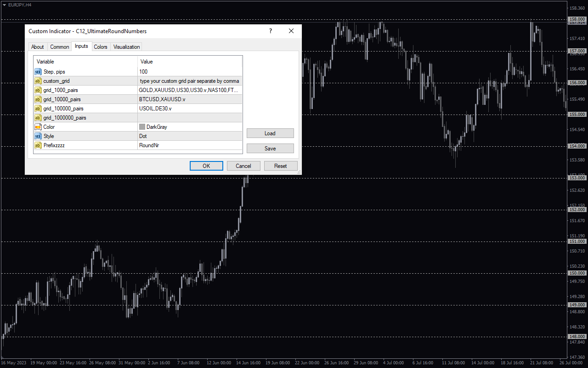This screenshot has width=588, height=368.
Task: Select the custom_grid value field
Action: tap(190, 81)
